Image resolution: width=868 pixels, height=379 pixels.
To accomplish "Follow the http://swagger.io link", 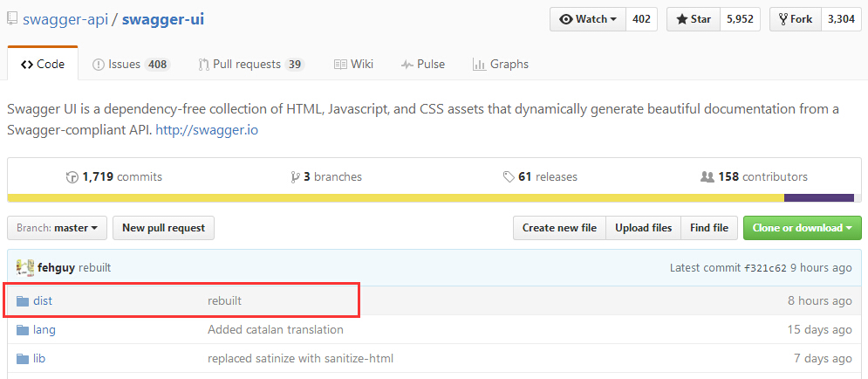I will pos(206,130).
